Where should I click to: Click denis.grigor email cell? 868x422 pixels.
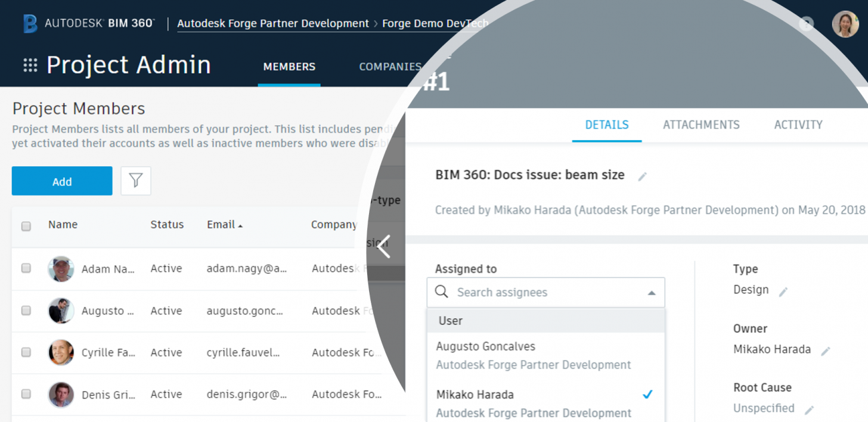[247, 394]
